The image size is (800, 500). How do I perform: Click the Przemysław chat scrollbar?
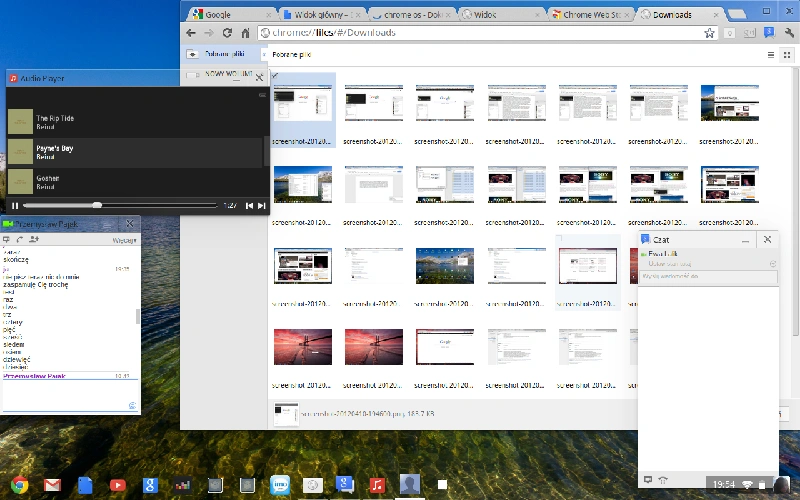137,316
